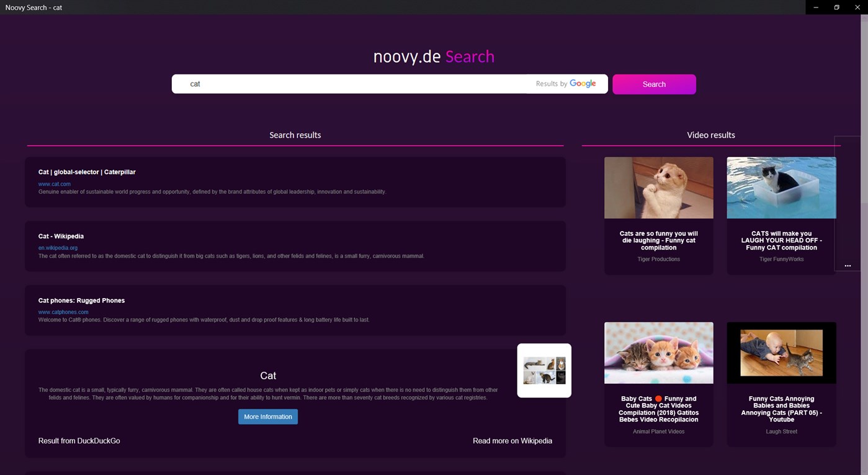Click Read more on Wikipedia
The image size is (868, 475).
click(x=512, y=440)
